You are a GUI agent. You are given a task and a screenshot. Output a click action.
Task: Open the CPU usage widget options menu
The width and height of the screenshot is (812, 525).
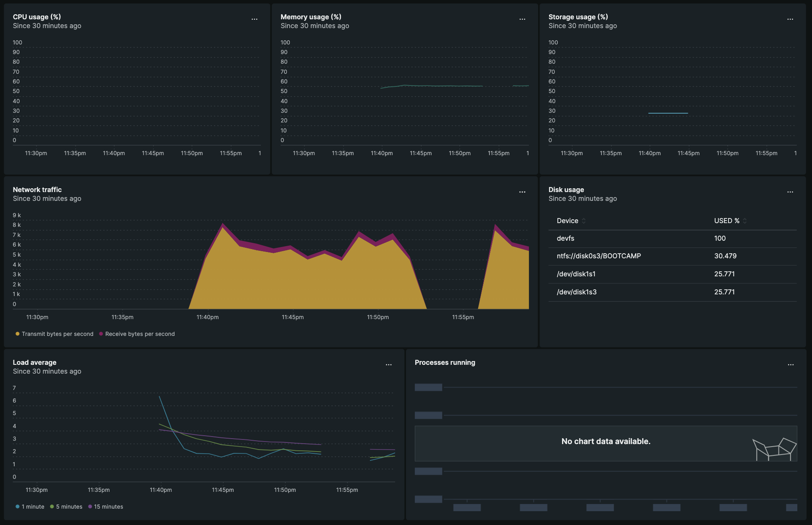pos(254,19)
